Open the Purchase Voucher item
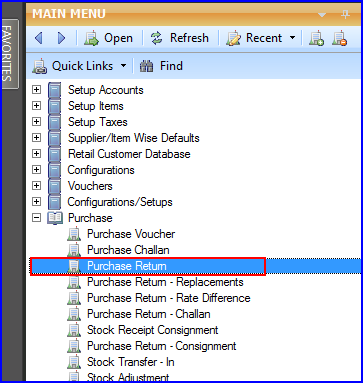 coord(131,234)
